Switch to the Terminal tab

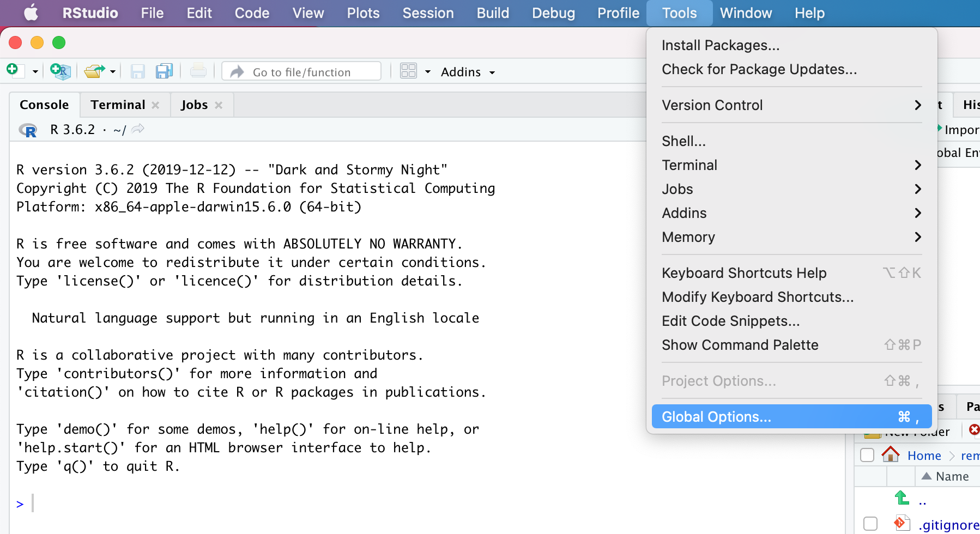pyautogui.click(x=118, y=105)
